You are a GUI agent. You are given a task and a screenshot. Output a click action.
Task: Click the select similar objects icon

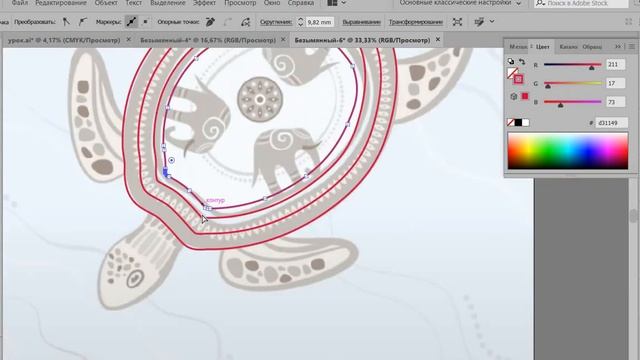pos(479,22)
